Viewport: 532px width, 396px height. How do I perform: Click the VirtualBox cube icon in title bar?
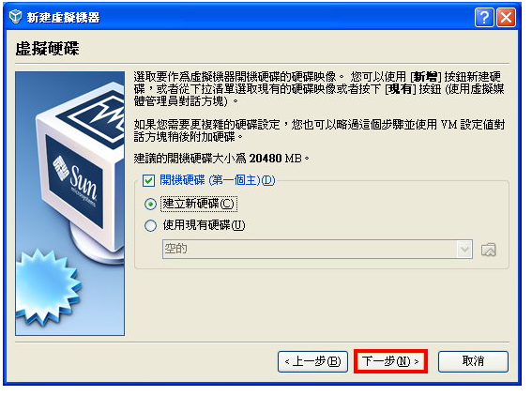16,17
